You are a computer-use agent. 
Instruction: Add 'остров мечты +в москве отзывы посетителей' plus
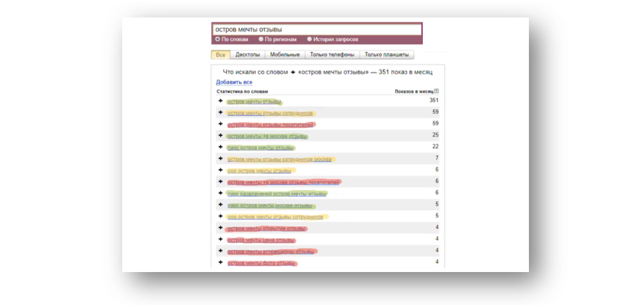point(220,181)
